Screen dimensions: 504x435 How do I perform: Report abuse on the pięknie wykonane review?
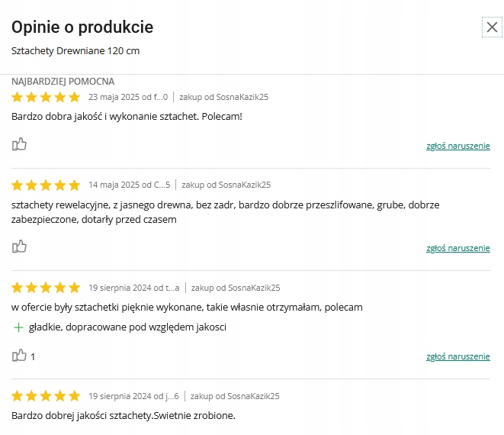coord(457,356)
